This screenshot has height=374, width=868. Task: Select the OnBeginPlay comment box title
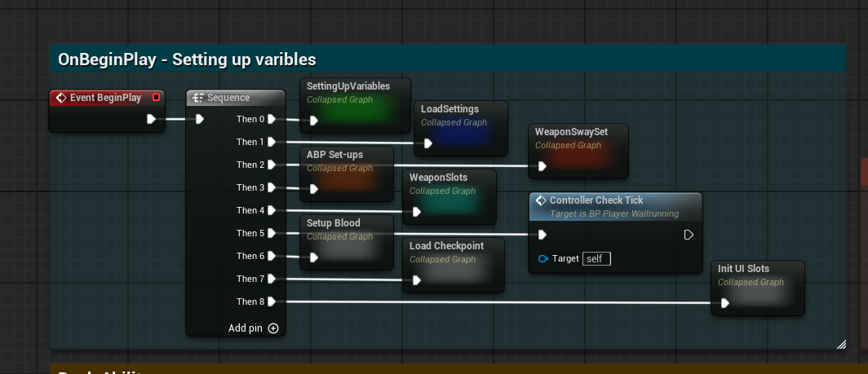pos(188,59)
